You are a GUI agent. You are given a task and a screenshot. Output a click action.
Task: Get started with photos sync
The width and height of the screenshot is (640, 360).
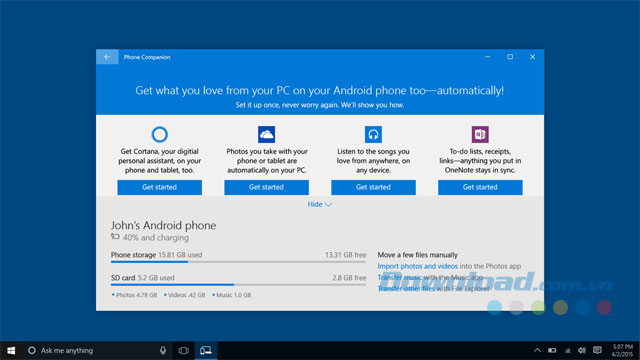(x=267, y=187)
